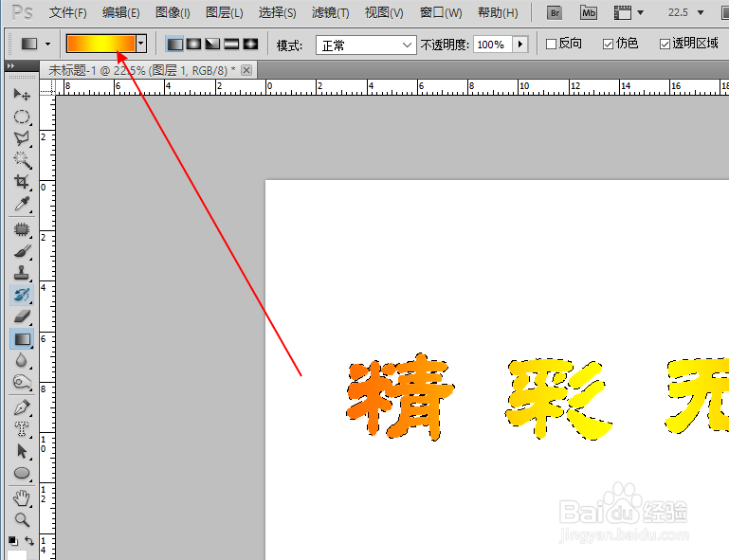Click the orange-yellow gradient preview swatch
This screenshot has width=729, height=560.
[x=100, y=44]
